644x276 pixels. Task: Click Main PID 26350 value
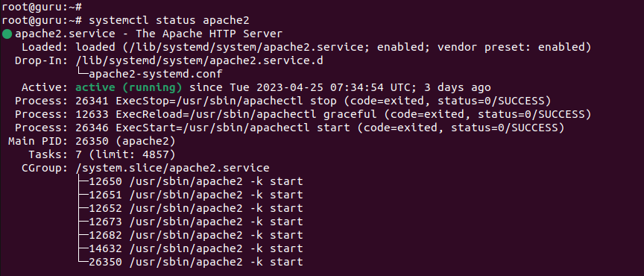click(x=126, y=142)
